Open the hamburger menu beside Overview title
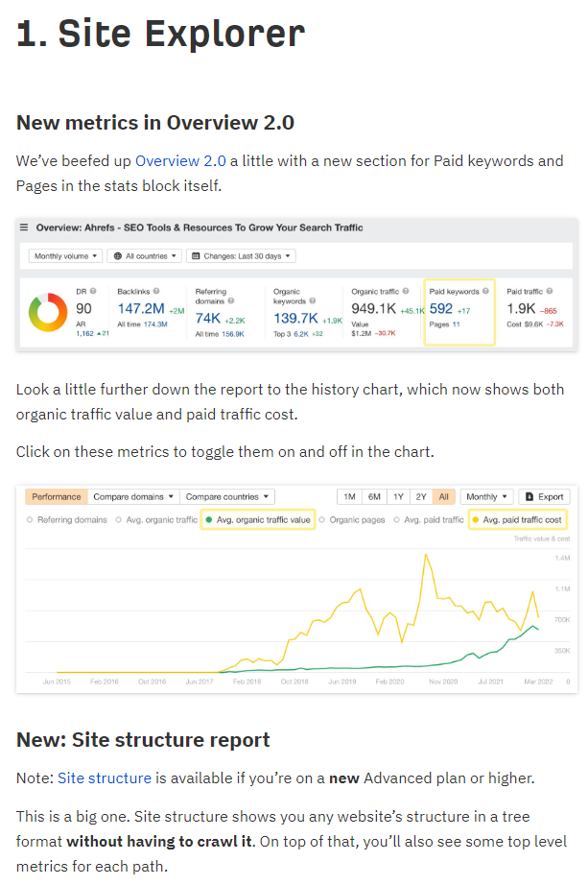The image size is (588, 885). point(24,227)
